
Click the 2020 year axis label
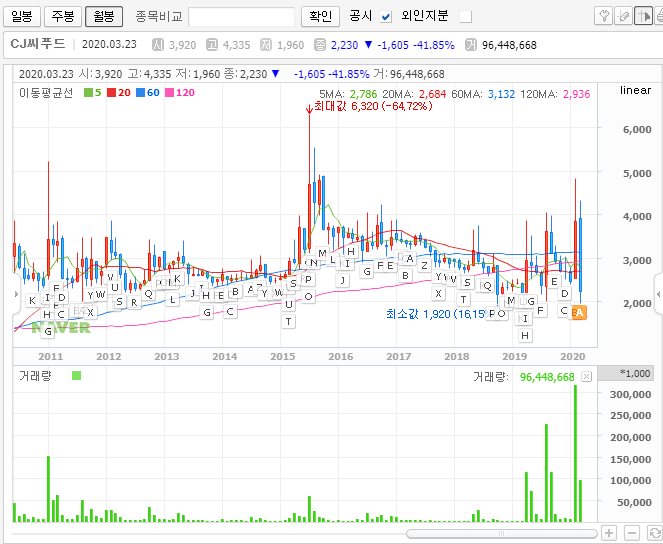pyautogui.click(x=573, y=357)
